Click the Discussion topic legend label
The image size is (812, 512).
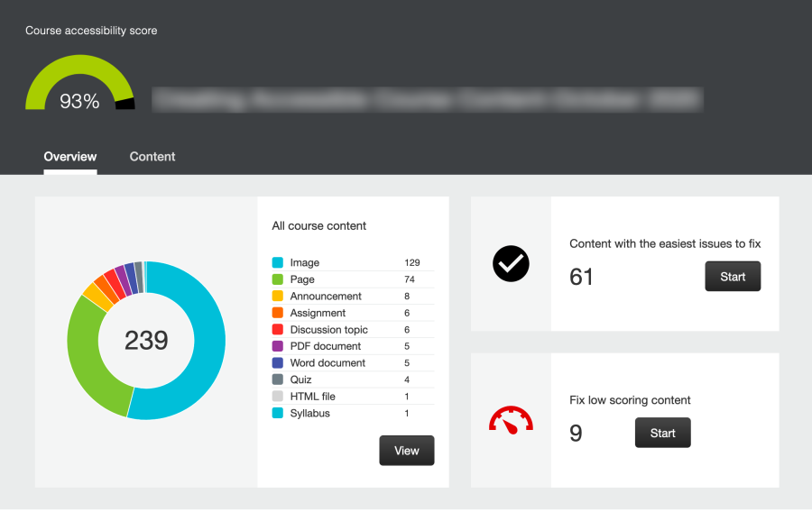point(328,329)
